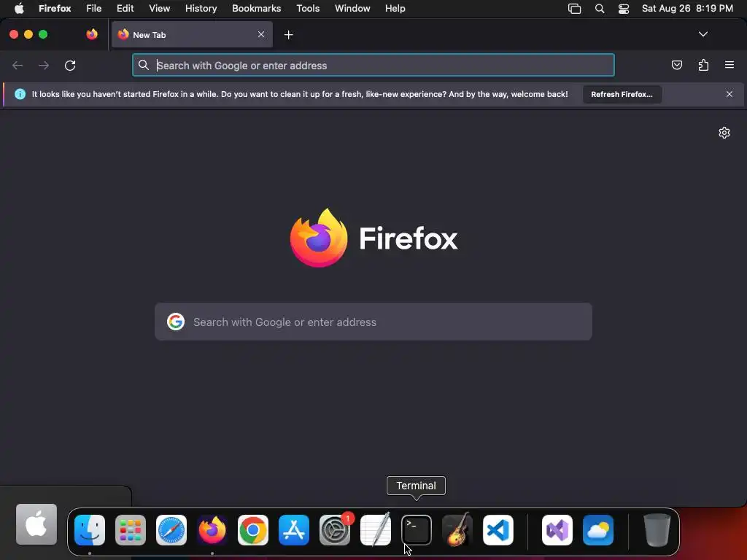Click the large Apple logo tile
This screenshot has width=747, height=560.
(x=36, y=524)
